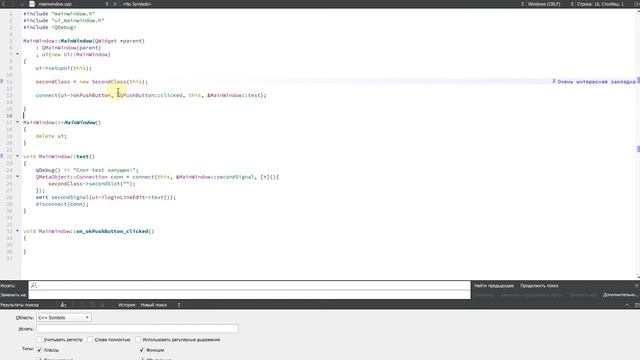This screenshot has width=640, height=360.
Task: Open the scope dropdown showing C++ Symbols
Action: (x=64, y=317)
